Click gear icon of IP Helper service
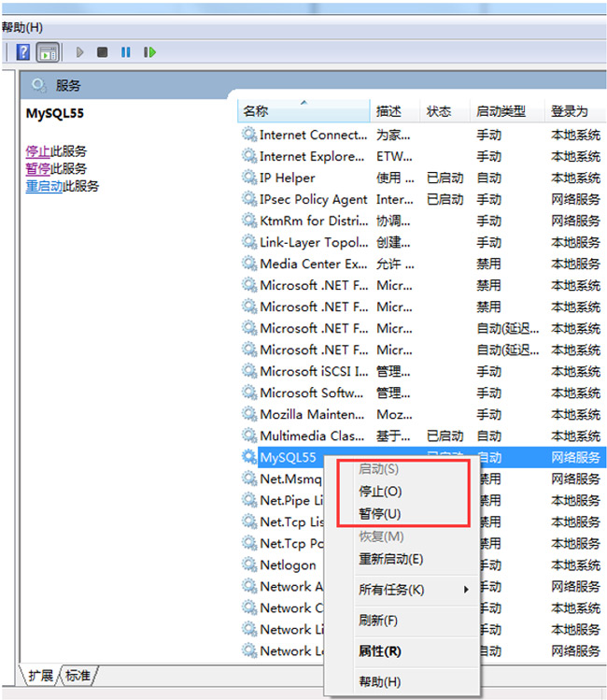The height and width of the screenshot is (700, 607). pos(248,178)
